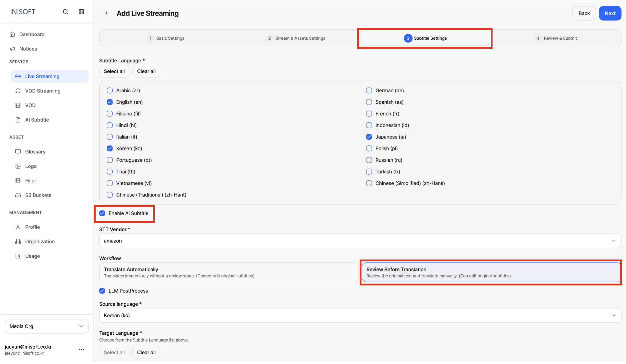The height and width of the screenshot is (364, 626).
Task: Check the Arabic (ar) language box
Action: [x=110, y=90]
